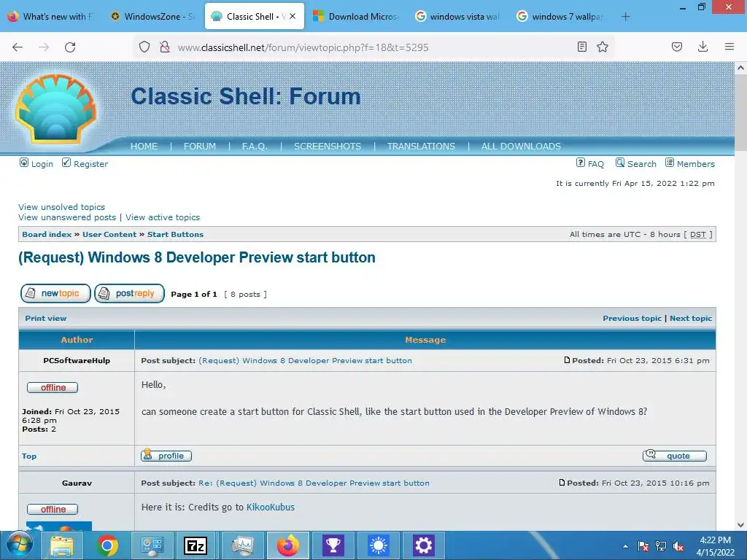Open the blue sun app in taskbar
Viewport: 747px width, 560px height.
pos(379,545)
